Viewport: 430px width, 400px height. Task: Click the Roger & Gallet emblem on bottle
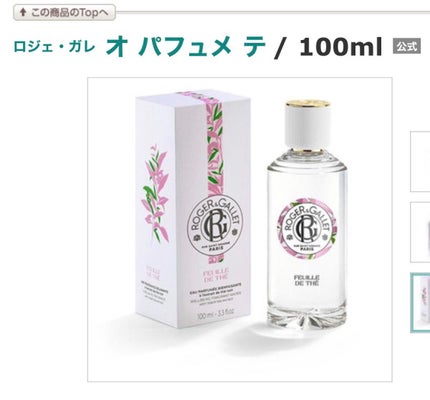point(307,228)
